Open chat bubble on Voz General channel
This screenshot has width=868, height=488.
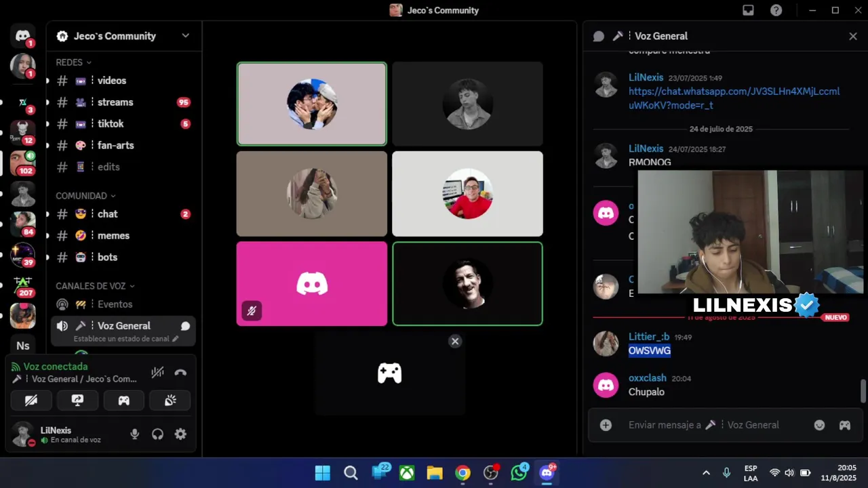[x=185, y=326]
